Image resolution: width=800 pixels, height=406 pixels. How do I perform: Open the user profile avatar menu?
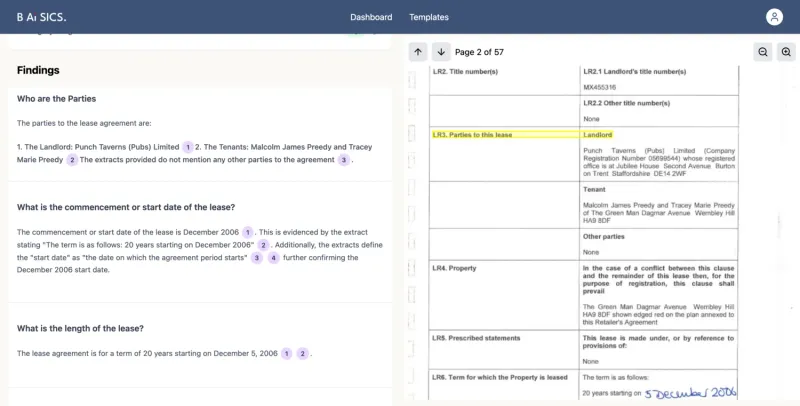774,17
